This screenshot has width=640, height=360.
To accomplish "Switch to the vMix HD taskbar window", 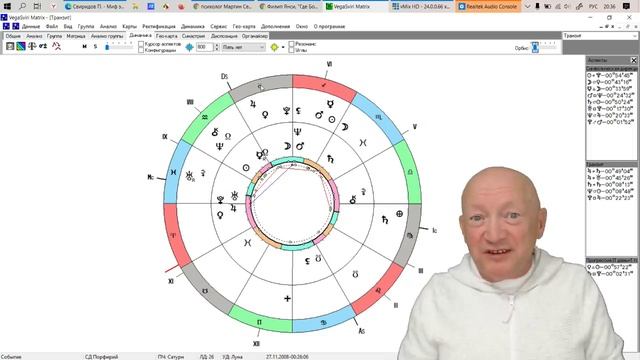I will tap(421, 7).
